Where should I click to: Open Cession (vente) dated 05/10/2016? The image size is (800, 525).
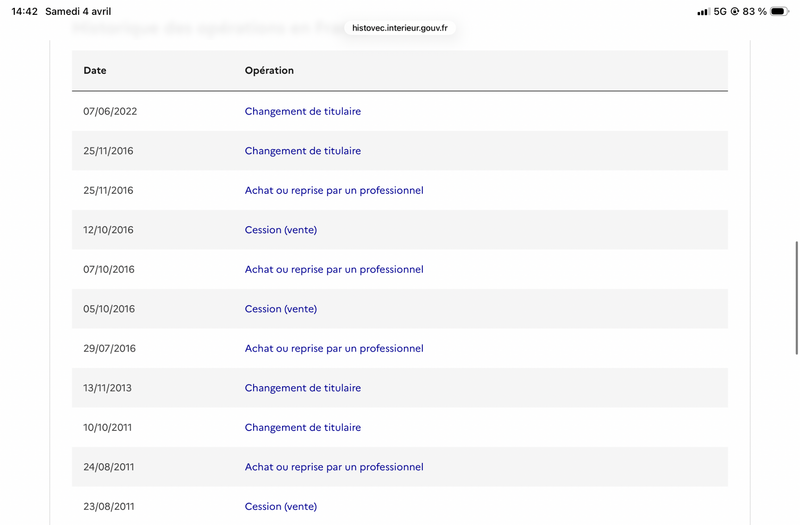pyautogui.click(x=280, y=309)
